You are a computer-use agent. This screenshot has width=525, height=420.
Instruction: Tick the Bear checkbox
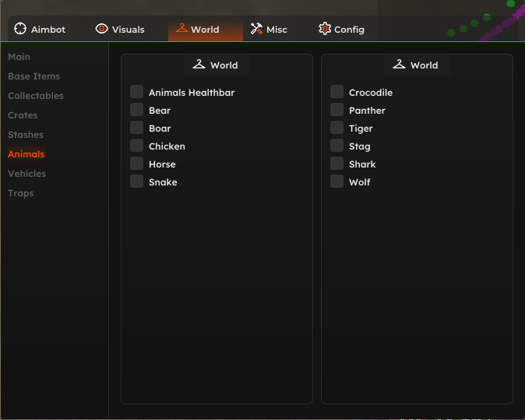[x=136, y=110]
